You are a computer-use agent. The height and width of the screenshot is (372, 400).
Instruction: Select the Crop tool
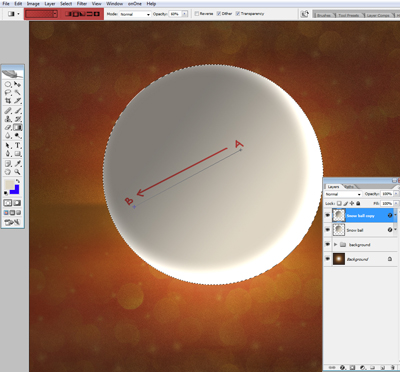coord(8,101)
